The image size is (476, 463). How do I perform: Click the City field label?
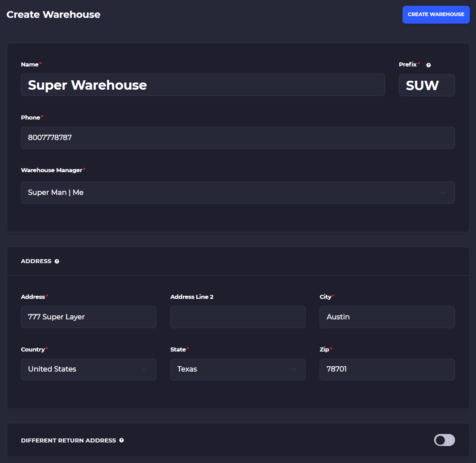pyautogui.click(x=325, y=297)
